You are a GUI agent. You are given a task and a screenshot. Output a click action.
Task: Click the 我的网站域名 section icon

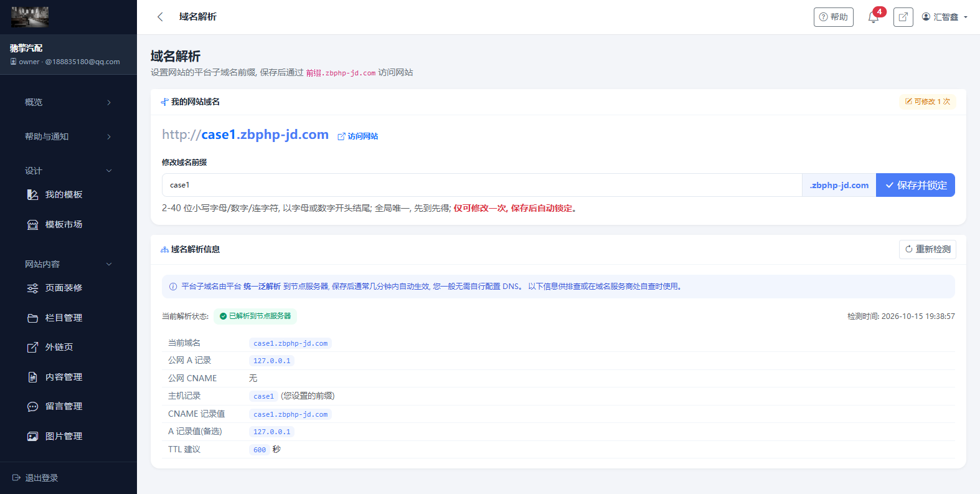click(x=165, y=102)
